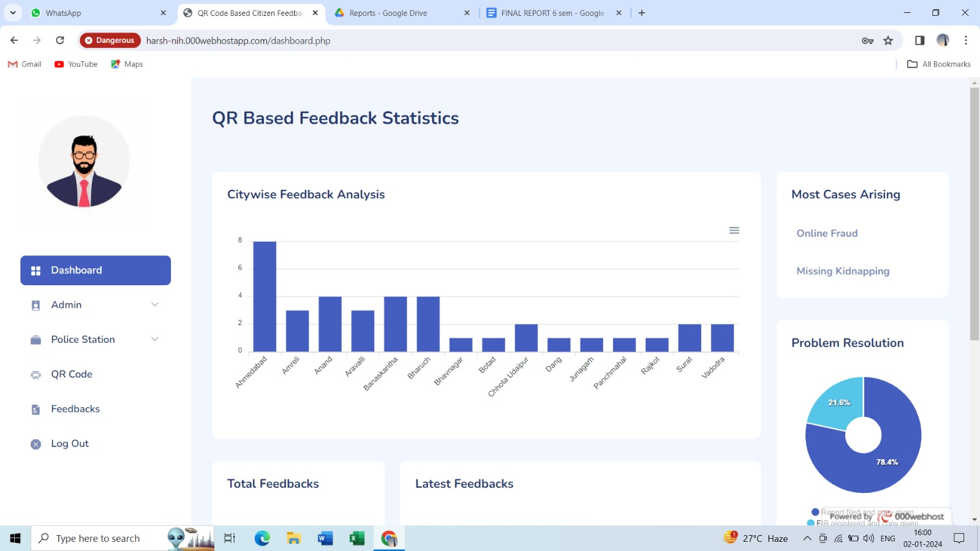980x551 pixels.
Task: Launch Microsoft Edge from taskbar
Action: coord(262,538)
